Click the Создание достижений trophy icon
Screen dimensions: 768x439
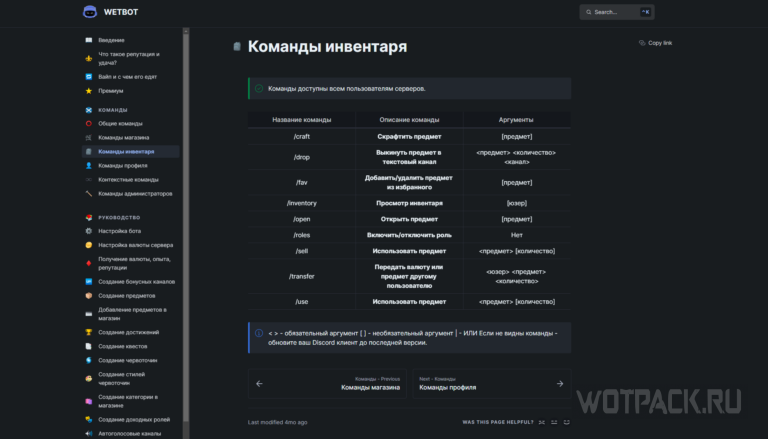pyautogui.click(x=89, y=332)
